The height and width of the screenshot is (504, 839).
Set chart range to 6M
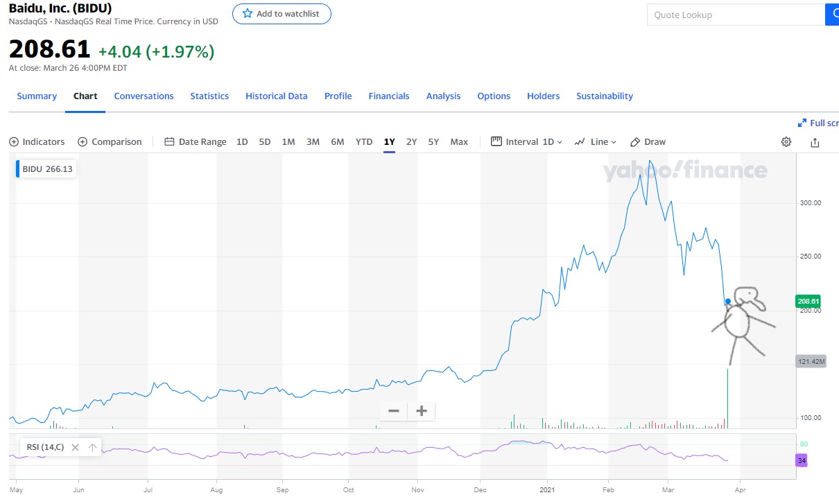coord(338,142)
